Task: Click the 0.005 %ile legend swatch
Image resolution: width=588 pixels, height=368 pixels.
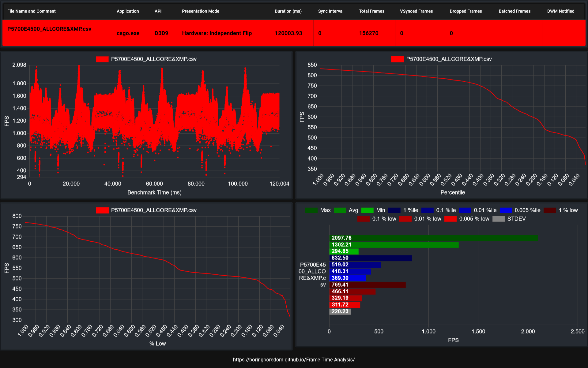Action: coord(506,210)
